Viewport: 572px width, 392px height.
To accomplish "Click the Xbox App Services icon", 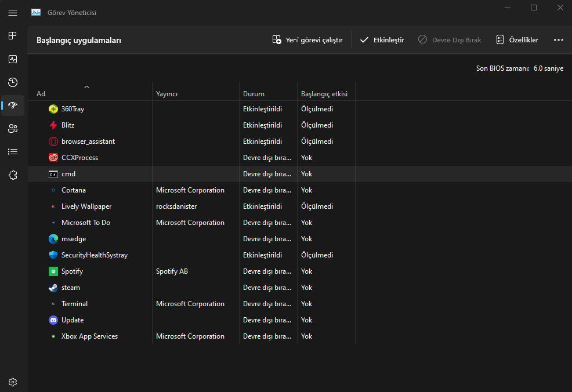I will click(x=53, y=336).
